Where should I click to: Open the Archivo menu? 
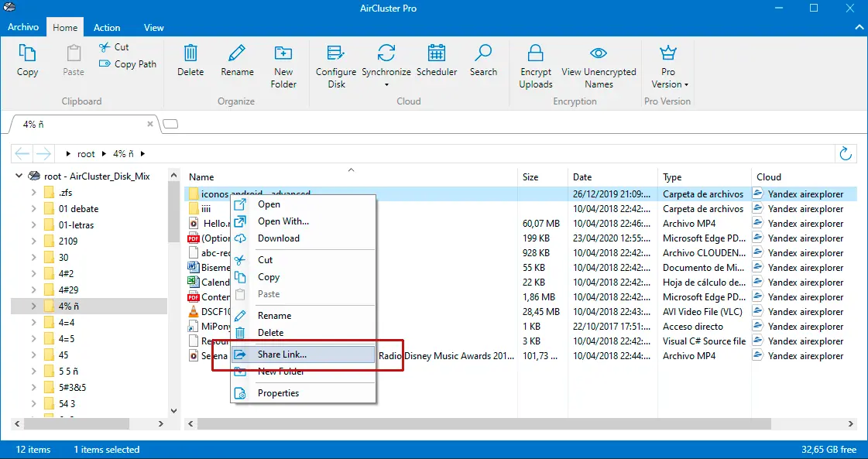(x=23, y=27)
